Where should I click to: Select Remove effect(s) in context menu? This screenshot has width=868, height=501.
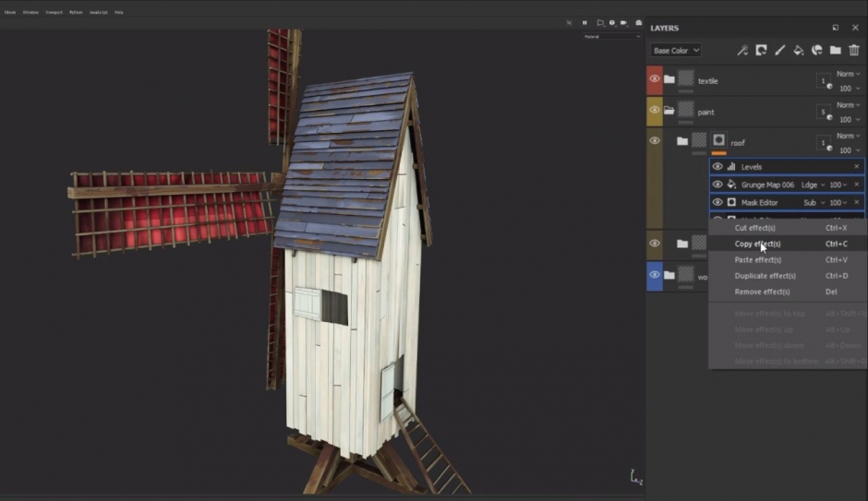[x=762, y=292]
